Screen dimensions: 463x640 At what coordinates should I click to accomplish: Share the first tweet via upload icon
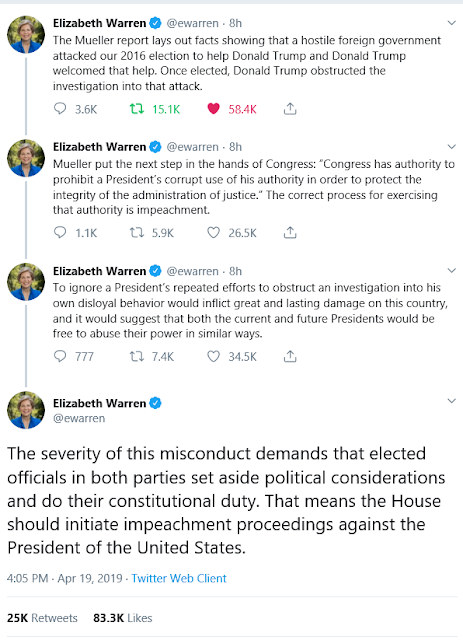pos(290,109)
